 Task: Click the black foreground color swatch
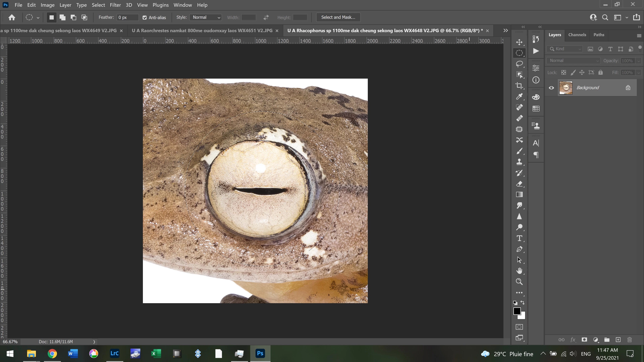pos(517,311)
